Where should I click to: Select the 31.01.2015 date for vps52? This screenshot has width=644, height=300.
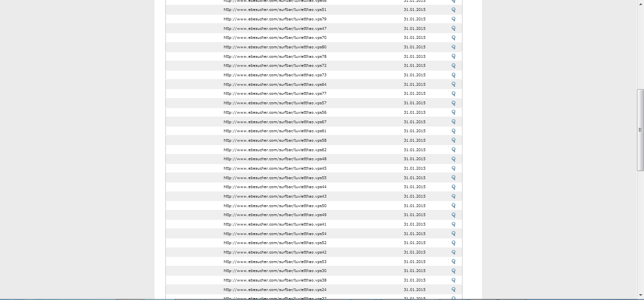coord(415,243)
